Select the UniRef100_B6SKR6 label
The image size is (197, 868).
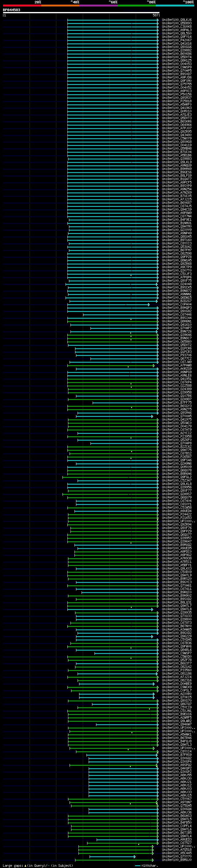[x=177, y=121]
